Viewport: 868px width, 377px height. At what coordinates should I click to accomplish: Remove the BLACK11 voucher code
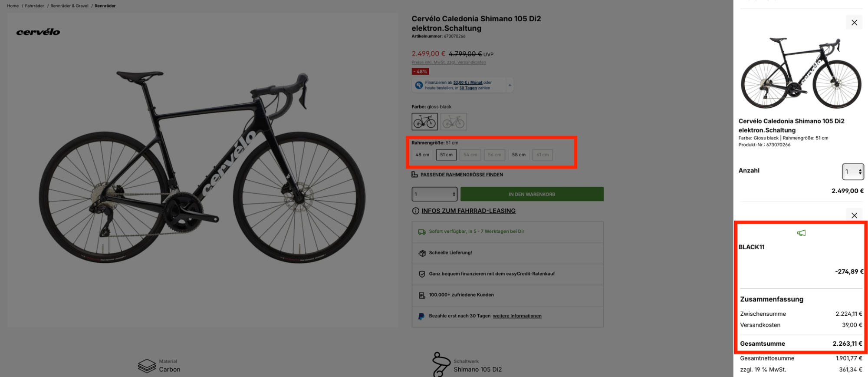click(854, 215)
